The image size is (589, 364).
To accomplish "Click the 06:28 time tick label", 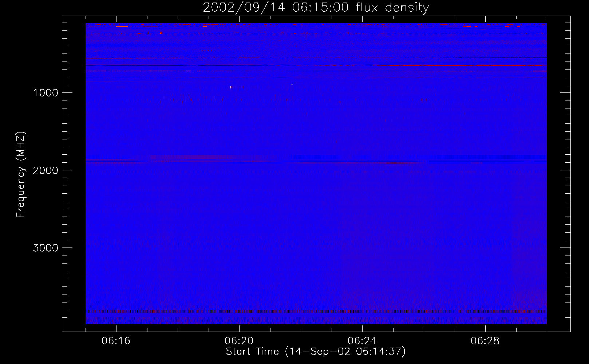I will pyautogui.click(x=485, y=341).
